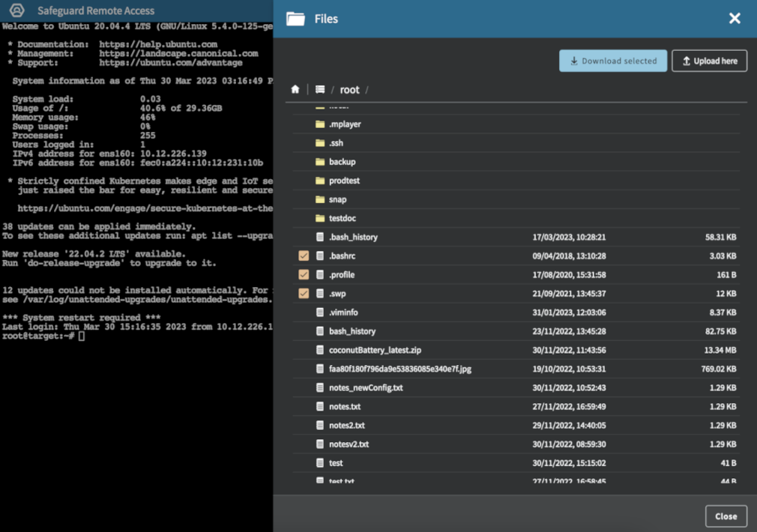Click the coconutBattery_latest.zip file icon
The height and width of the screenshot is (532, 757).
click(x=319, y=350)
